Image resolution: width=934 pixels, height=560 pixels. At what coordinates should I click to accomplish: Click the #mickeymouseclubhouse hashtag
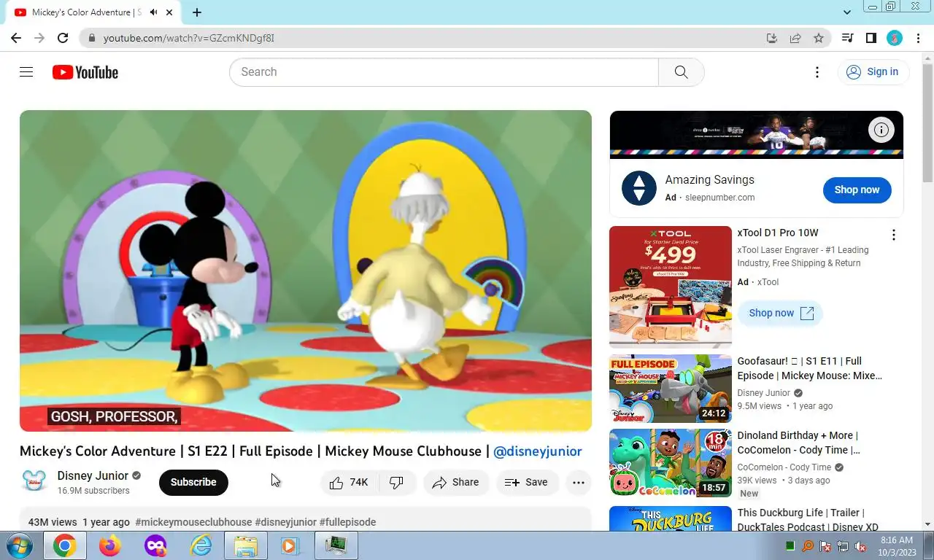[193, 522]
